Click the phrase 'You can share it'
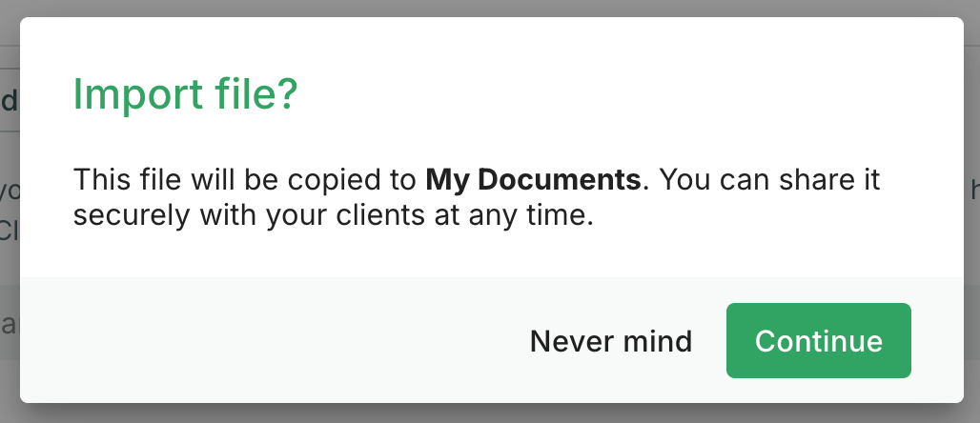 coord(770,180)
